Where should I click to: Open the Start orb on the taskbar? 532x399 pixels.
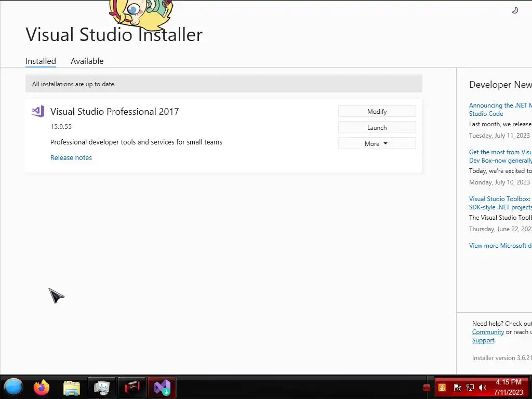[x=14, y=387]
